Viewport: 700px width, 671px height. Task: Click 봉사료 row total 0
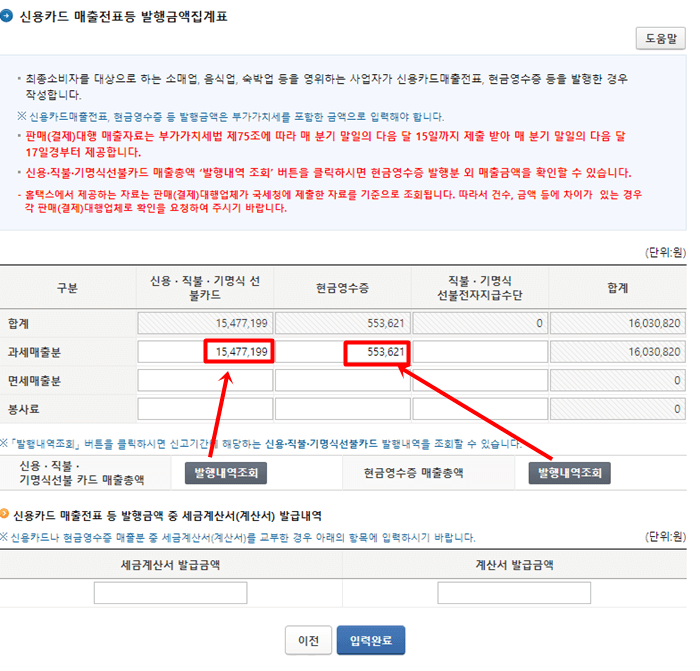[x=617, y=409]
